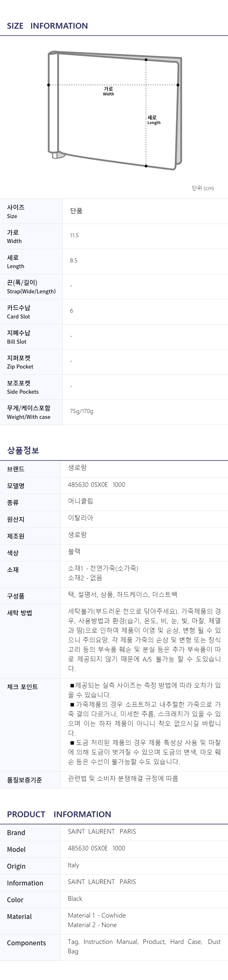Click the 원산지 row label
This screenshot has height=980, width=228.
click(x=16, y=519)
